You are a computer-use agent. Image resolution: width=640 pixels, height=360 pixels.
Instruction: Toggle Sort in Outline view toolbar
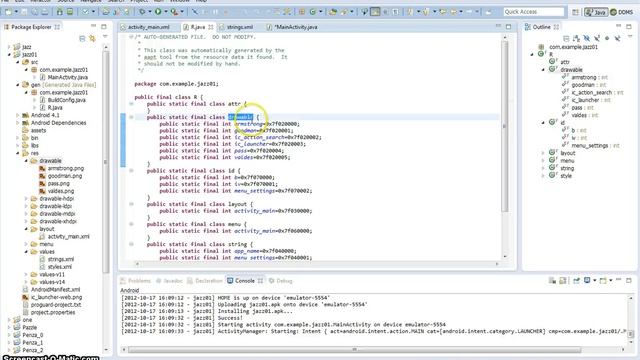576,38
